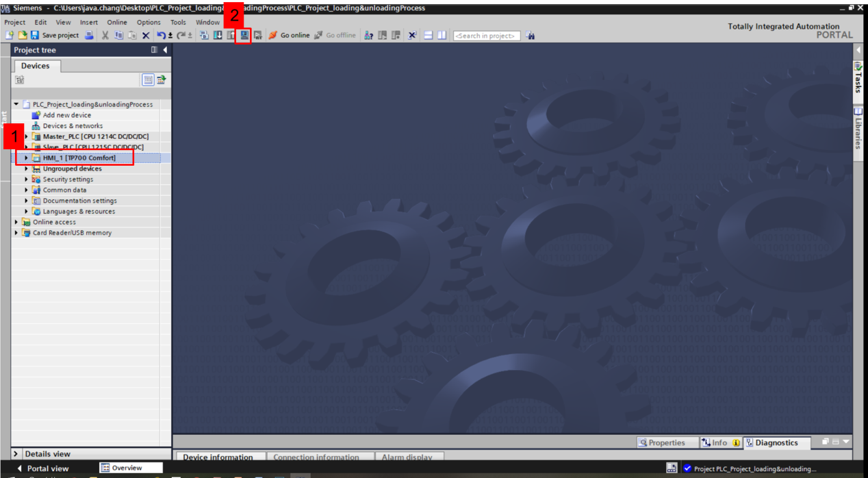The width and height of the screenshot is (868, 478).
Task: Open the Window menu
Action: coord(207,22)
